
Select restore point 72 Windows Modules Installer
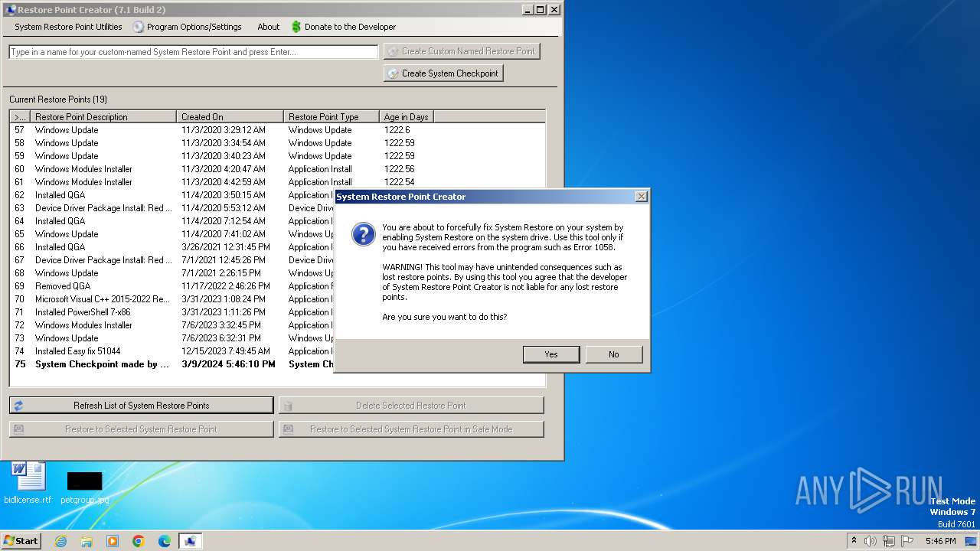click(x=172, y=325)
